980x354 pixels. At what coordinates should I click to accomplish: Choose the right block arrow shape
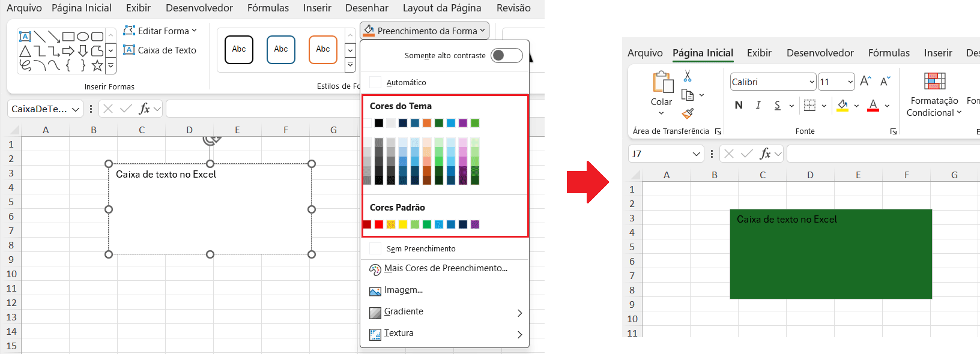click(68, 51)
